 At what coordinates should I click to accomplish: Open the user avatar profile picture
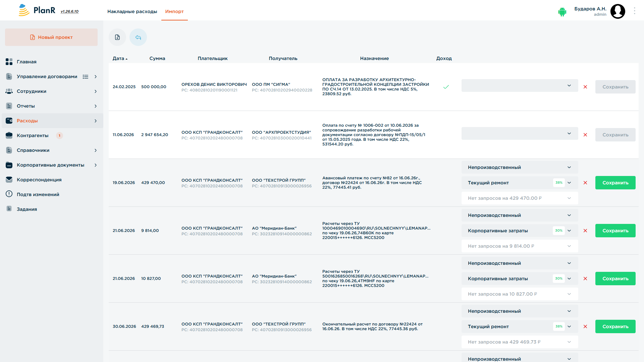click(x=618, y=11)
